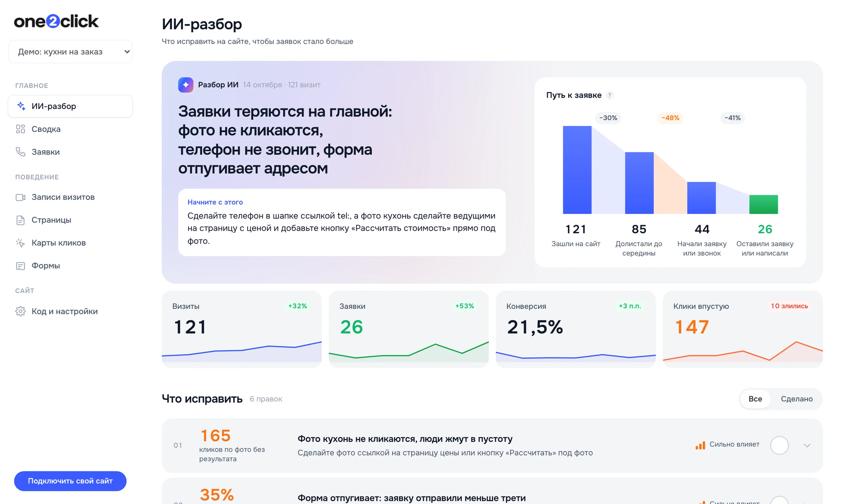The image size is (844, 504).
Task: Open Карты кликов
Action: pos(70,243)
